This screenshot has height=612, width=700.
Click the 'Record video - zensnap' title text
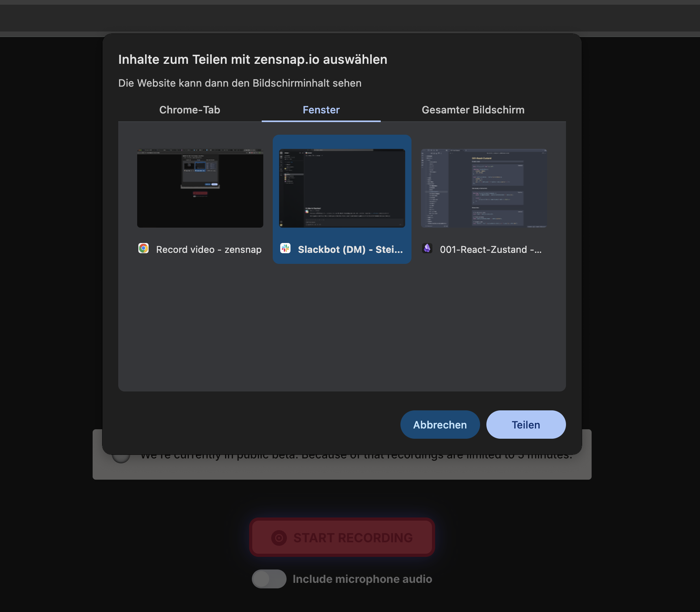coord(209,250)
